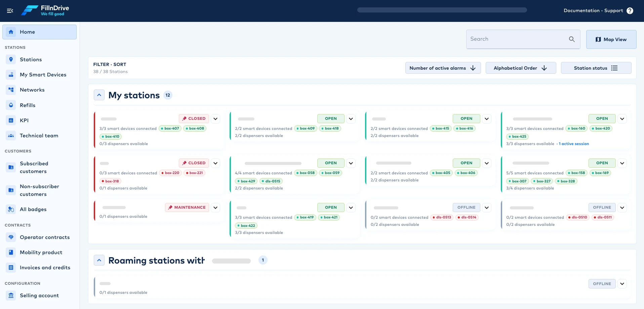Viewport: 644px width, 309px height.
Task: Open Operator contracts page
Action: click(x=39, y=237)
